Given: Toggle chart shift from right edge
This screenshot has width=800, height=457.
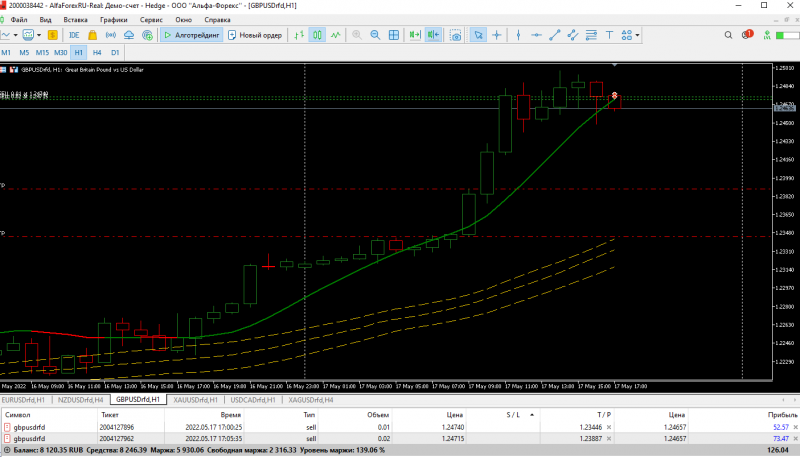Looking at the screenshot, I should pos(433,35).
